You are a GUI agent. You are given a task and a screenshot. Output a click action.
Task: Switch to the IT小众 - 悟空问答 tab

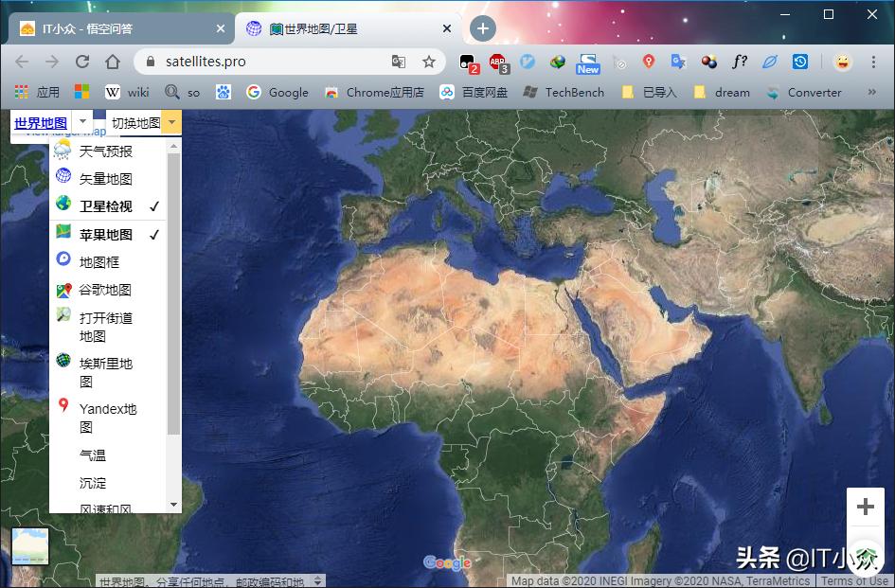pyautogui.click(x=118, y=28)
